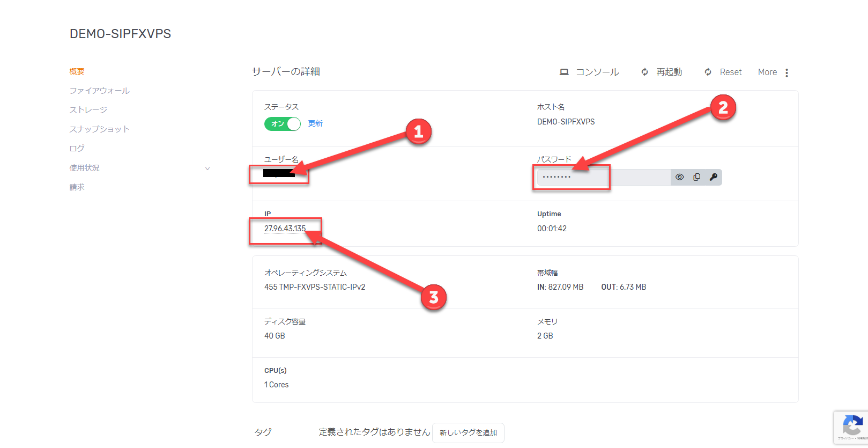The height and width of the screenshot is (448, 868).
Task: Click the memory value 2 GB
Action: point(545,336)
